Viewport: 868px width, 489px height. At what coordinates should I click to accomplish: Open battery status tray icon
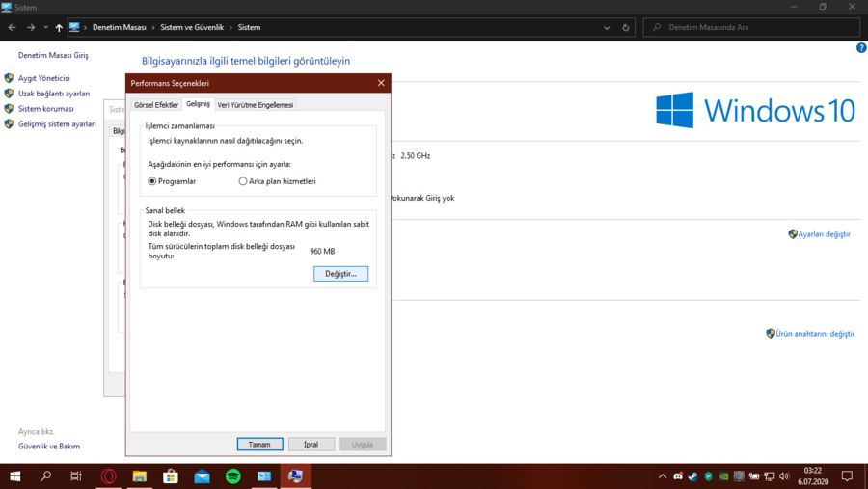tap(754, 476)
